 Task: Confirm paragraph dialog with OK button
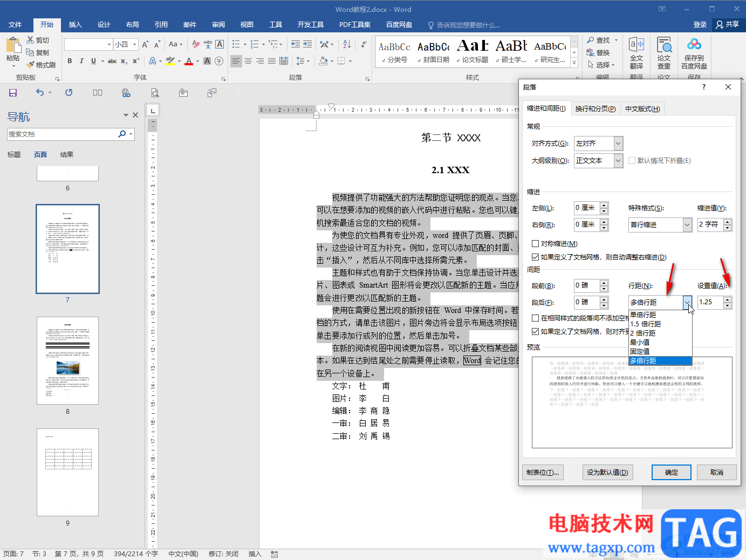pyautogui.click(x=672, y=472)
